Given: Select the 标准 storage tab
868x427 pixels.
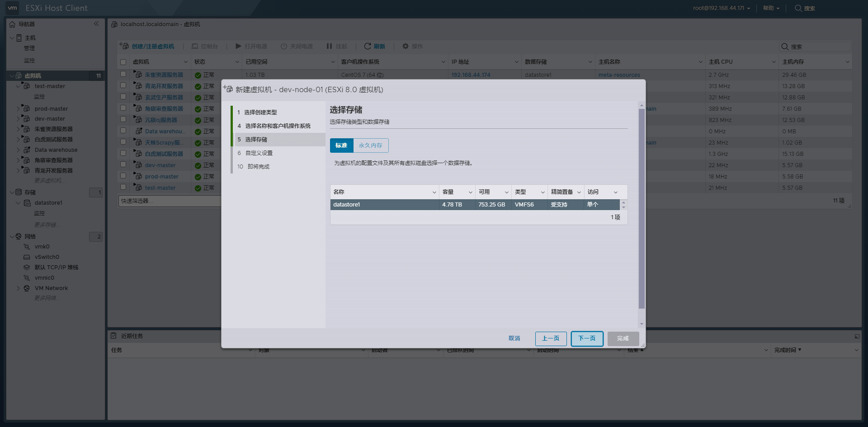Looking at the screenshot, I should pos(341,145).
